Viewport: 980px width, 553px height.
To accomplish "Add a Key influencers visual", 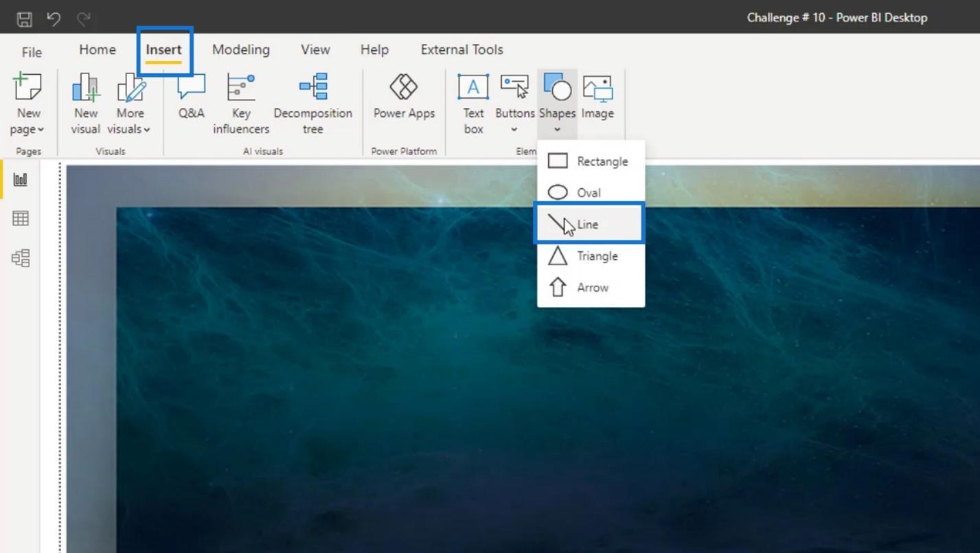I will click(241, 104).
